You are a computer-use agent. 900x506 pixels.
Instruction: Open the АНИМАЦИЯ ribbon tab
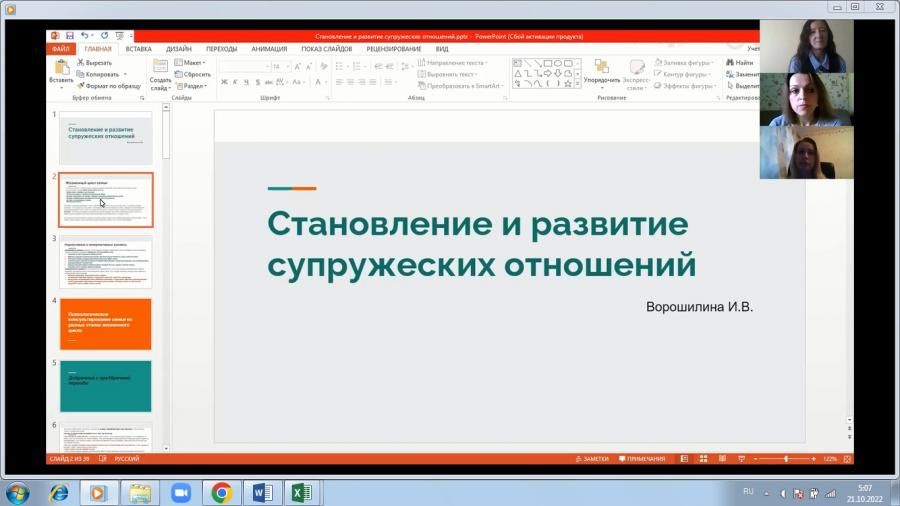[269, 49]
